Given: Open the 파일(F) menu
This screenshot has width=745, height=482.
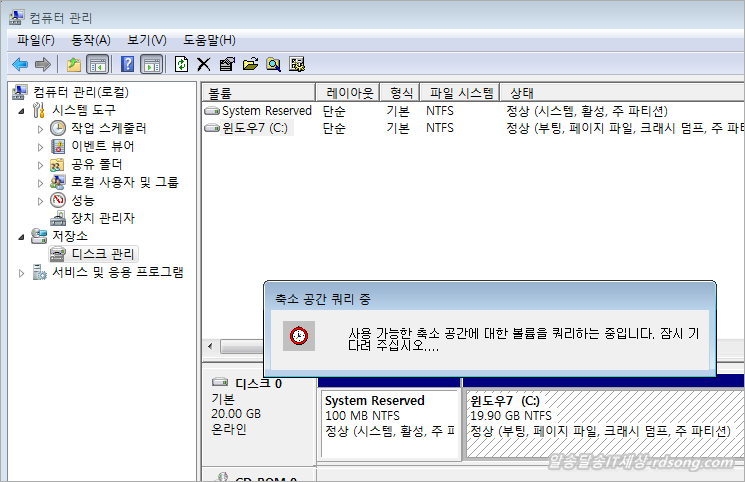Looking at the screenshot, I should point(36,40).
